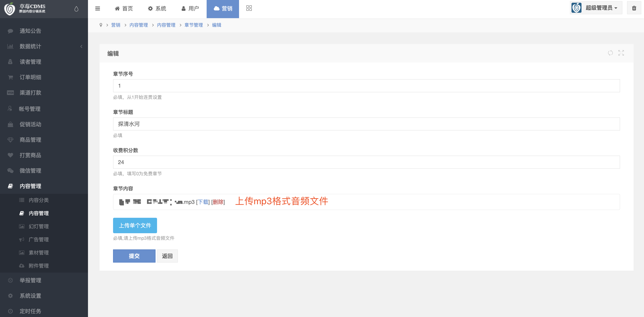Image resolution: width=644 pixels, height=317 pixels.
Task: Focus the 章节序号 input field
Action: pos(367,86)
